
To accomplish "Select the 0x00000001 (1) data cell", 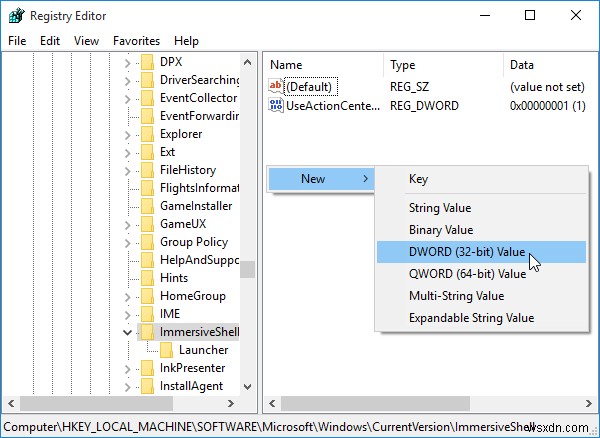I will point(548,106).
